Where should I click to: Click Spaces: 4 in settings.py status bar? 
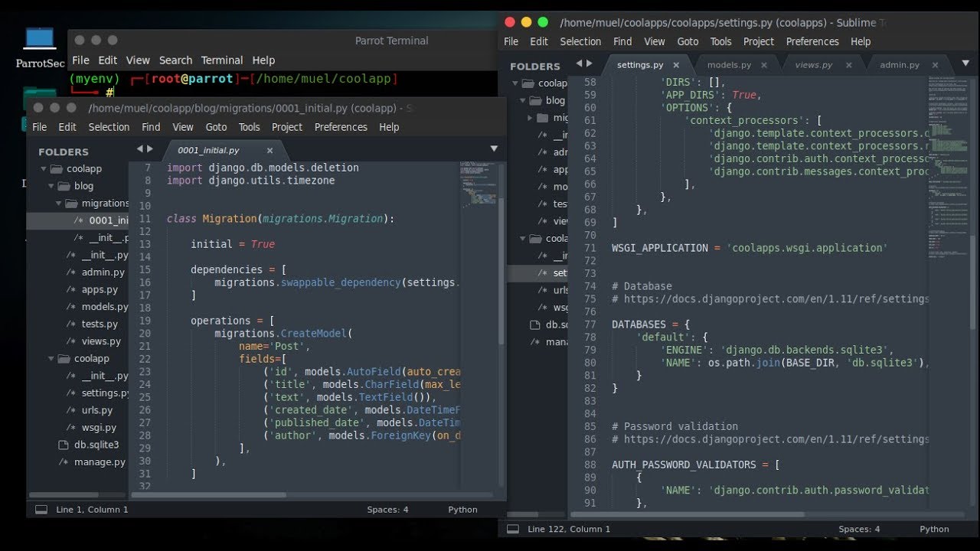(859, 530)
